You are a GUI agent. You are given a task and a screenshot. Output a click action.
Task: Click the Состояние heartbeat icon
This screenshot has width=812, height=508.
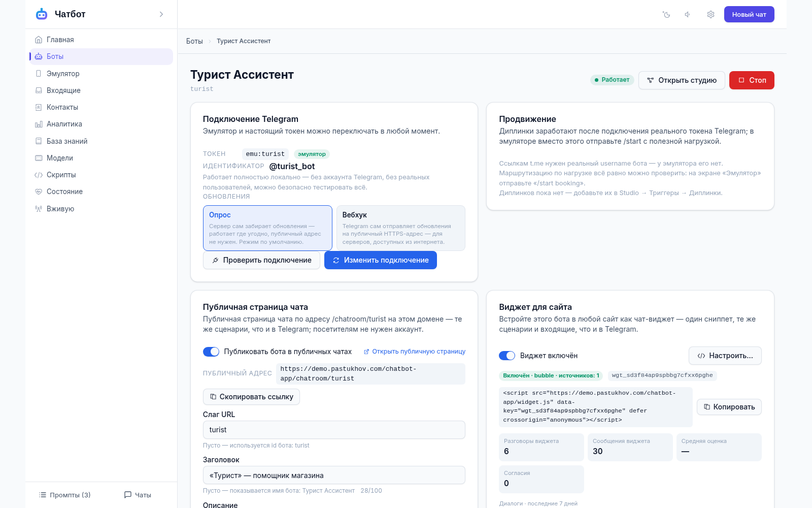(39, 192)
